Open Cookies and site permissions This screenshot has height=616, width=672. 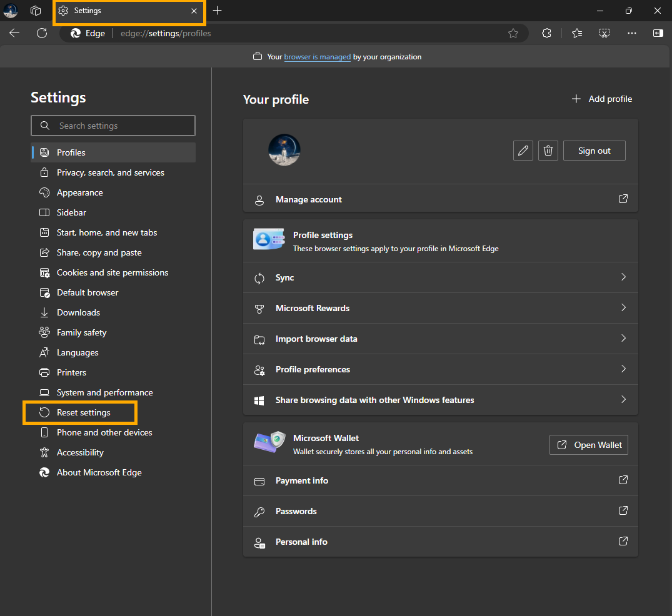(x=114, y=272)
